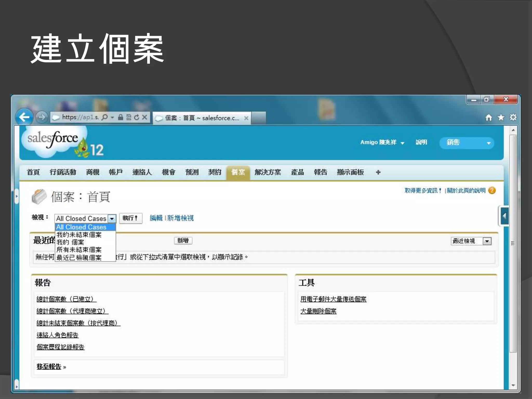Click the compatibility view icon in address bar

(129, 117)
